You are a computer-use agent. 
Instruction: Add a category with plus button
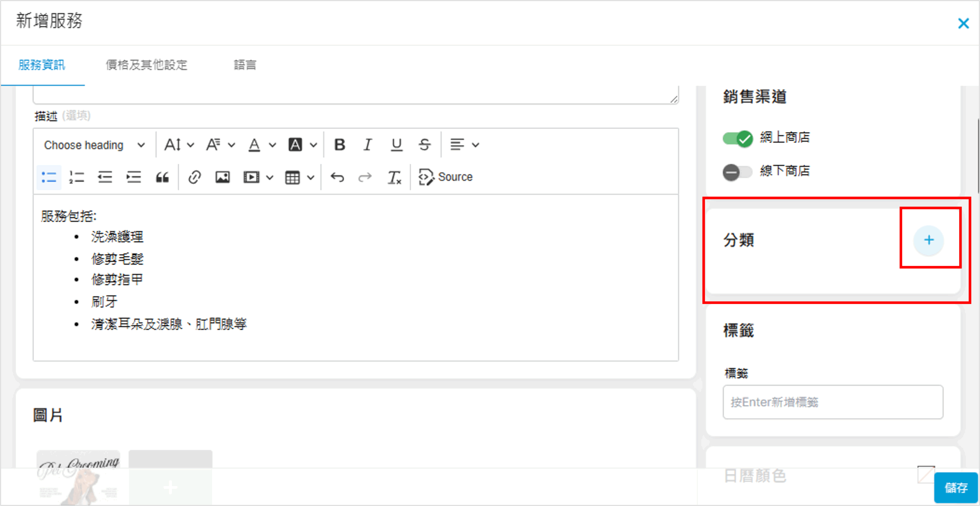pyautogui.click(x=928, y=240)
